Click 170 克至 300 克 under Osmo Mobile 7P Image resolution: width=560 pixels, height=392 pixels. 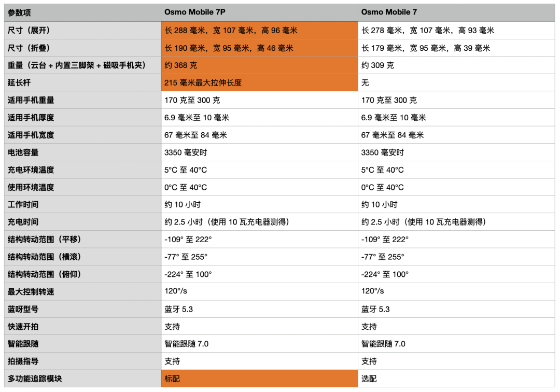click(x=259, y=100)
